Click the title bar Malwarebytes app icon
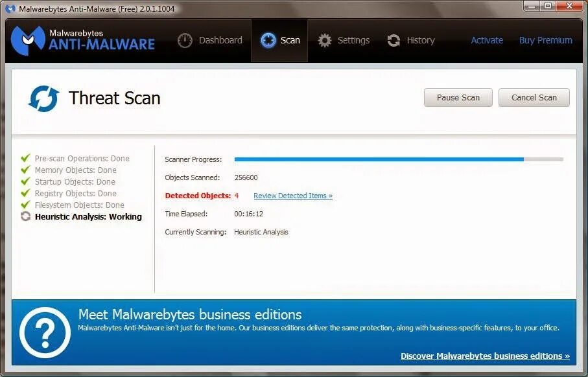 [10, 8]
